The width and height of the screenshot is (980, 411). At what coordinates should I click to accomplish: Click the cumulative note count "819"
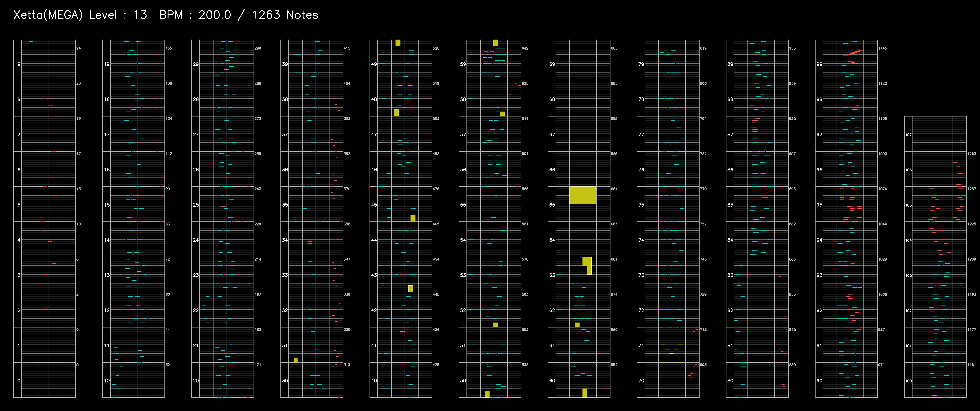tap(703, 48)
